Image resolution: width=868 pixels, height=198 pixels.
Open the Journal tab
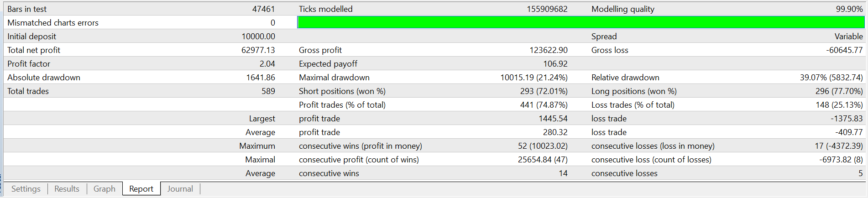pos(180,189)
